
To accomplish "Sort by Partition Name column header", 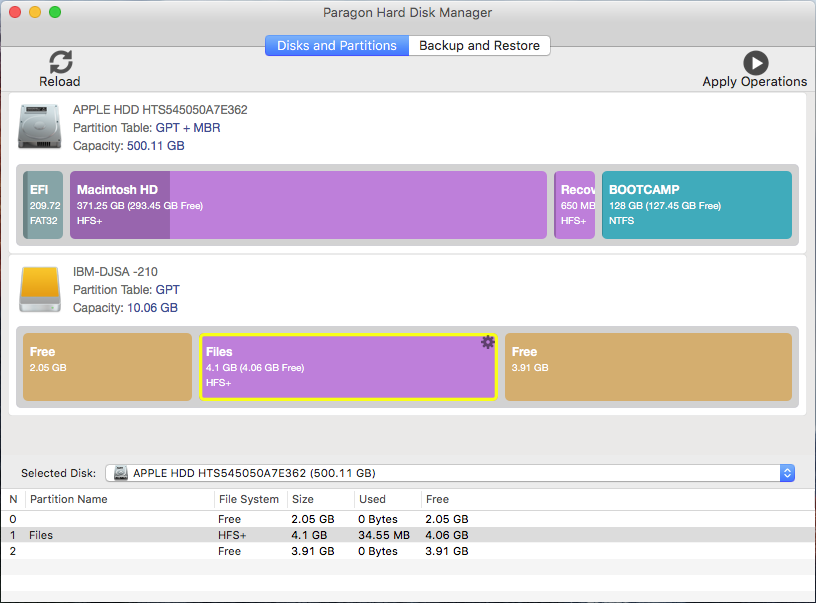I will (x=120, y=499).
